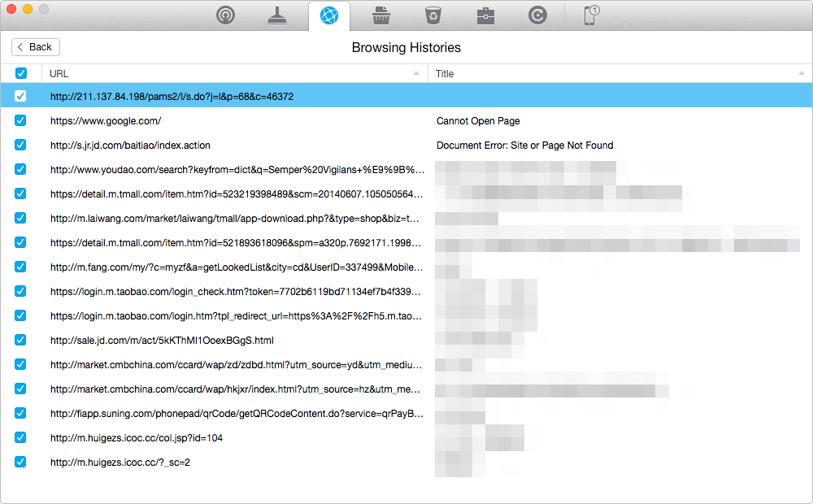Click the 'Cannot Open Page' title cell

click(x=478, y=121)
